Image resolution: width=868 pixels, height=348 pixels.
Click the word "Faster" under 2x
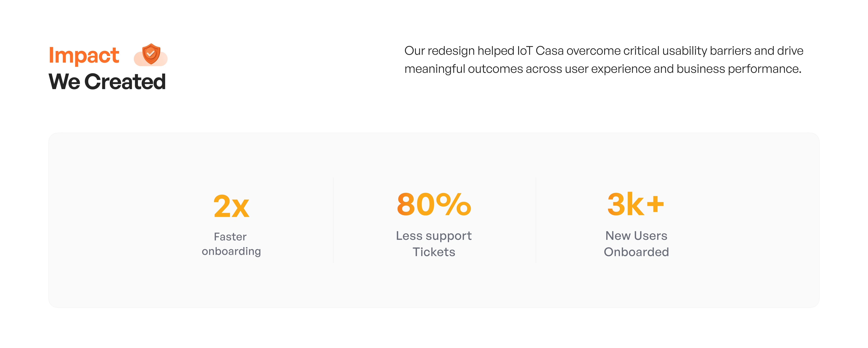point(230,237)
